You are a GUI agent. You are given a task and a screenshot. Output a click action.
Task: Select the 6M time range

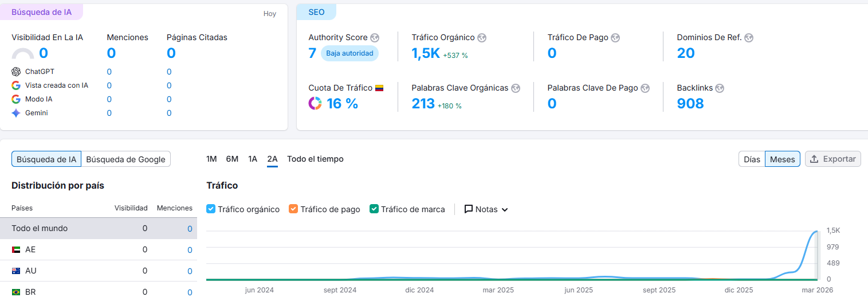[x=232, y=159]
